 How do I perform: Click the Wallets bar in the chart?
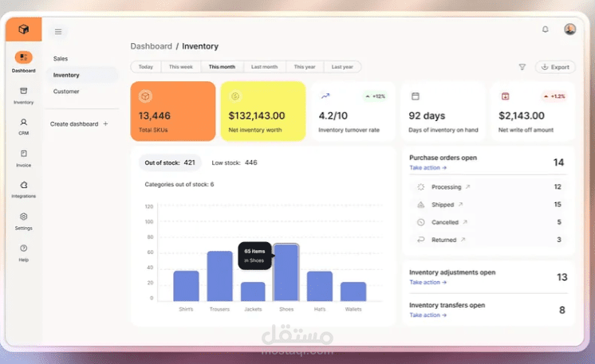coord(353,292)
